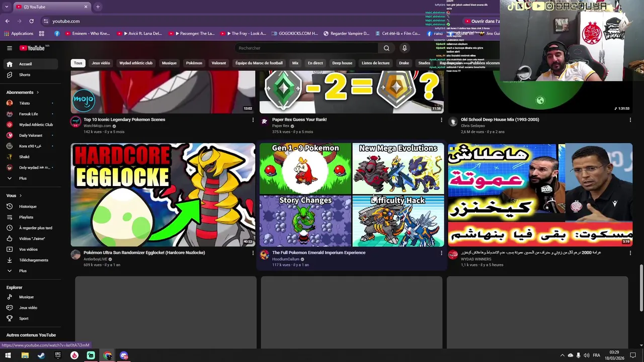Open Téléchargements in sidebar
644x362 pixels.
30,260
